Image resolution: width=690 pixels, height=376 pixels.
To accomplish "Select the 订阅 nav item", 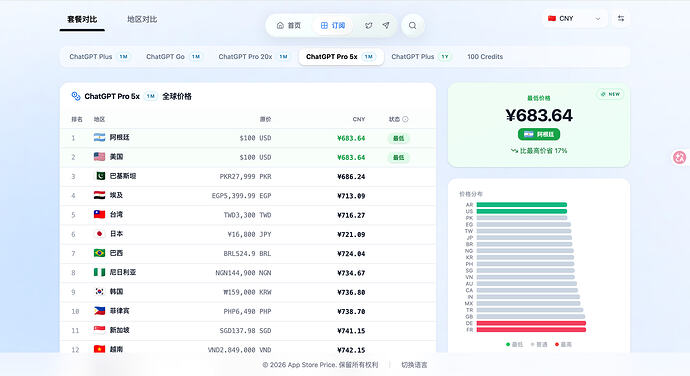I will pos(333,26).
